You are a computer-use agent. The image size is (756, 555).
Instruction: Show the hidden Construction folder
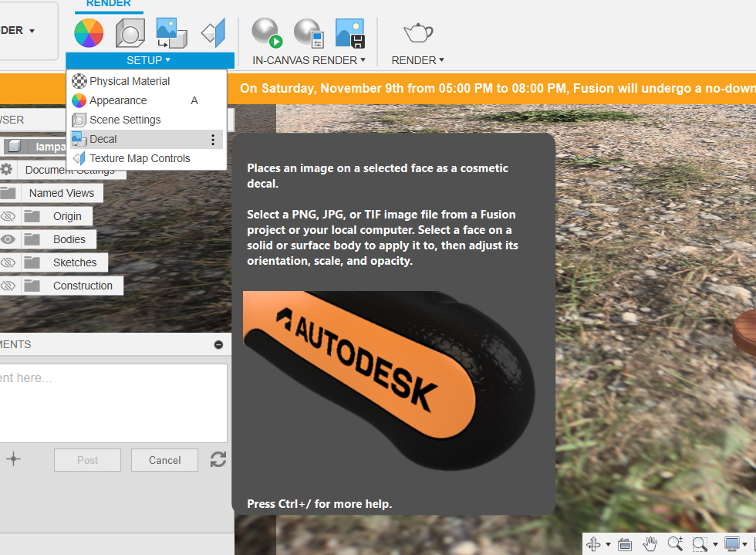pos(8,286)
